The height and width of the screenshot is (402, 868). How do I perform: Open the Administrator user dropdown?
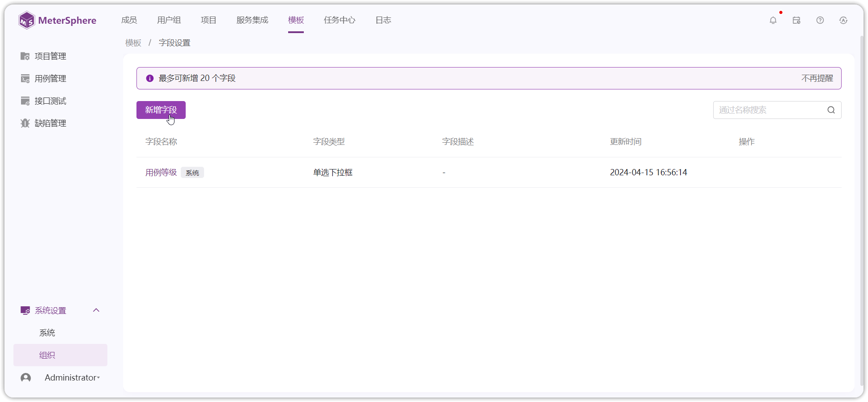(x=72, y=377)
